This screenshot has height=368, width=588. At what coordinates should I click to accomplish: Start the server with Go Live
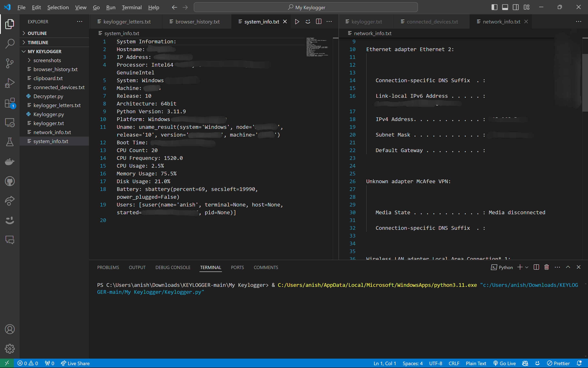point(504,363)
